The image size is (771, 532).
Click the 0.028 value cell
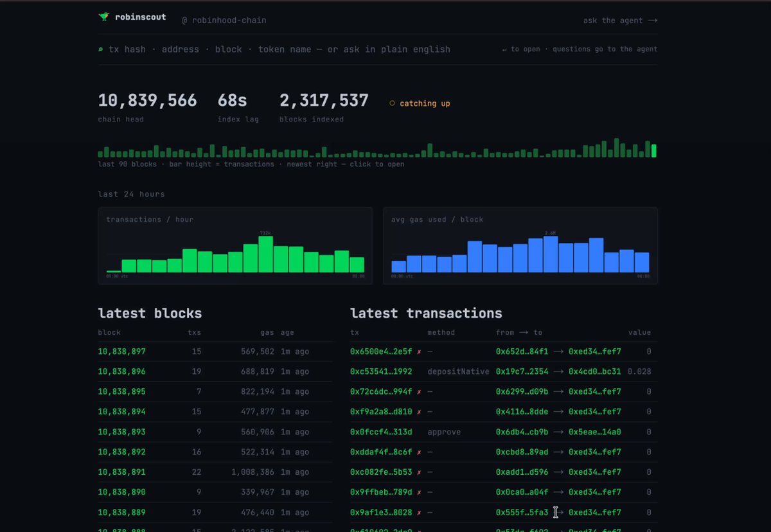[639, 371]
